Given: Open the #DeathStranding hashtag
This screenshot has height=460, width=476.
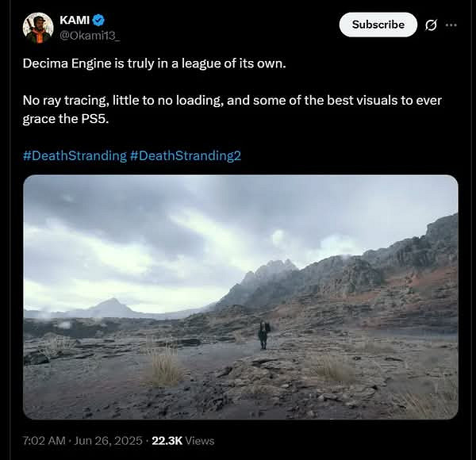Looking at the screenshot, I should 74,155.
